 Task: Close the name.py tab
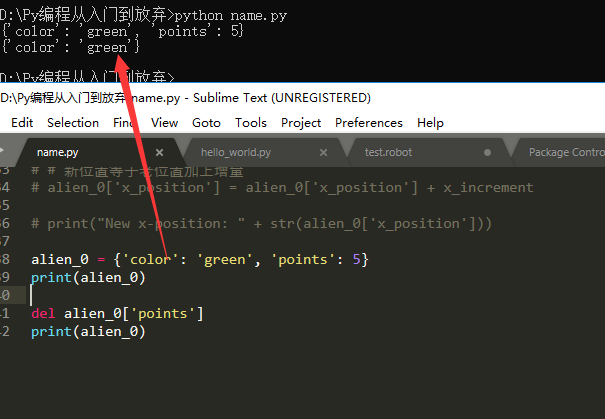tap(159, 153)
